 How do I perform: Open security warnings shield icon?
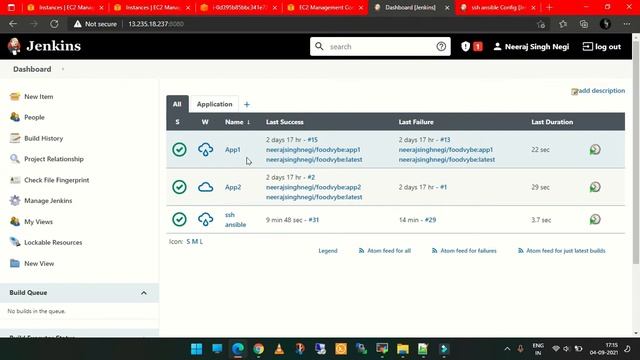pos(465,47)
